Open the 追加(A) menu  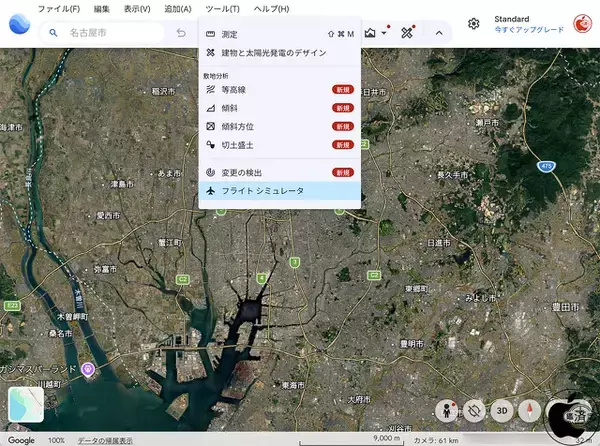178,9
